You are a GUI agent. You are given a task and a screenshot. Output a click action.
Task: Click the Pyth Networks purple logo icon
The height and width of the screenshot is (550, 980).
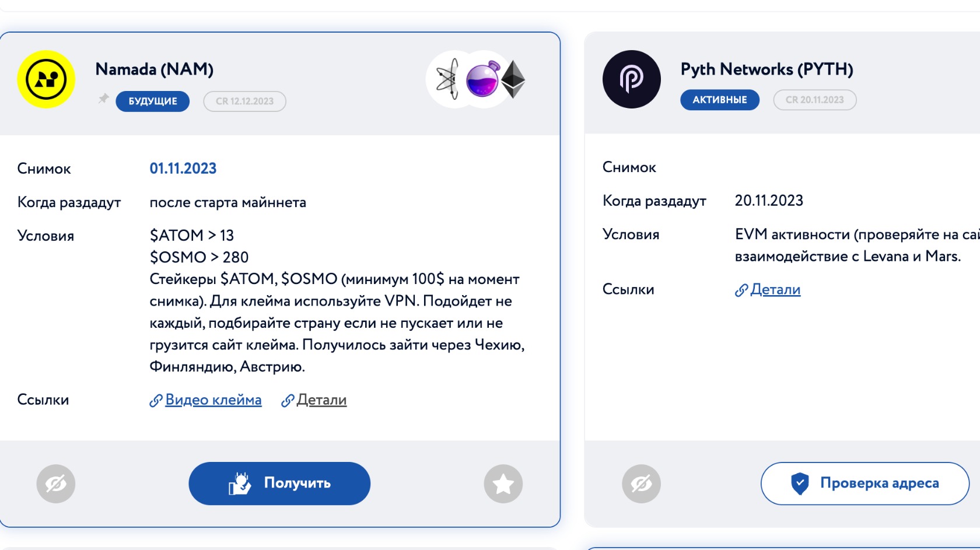coord(631,79)
